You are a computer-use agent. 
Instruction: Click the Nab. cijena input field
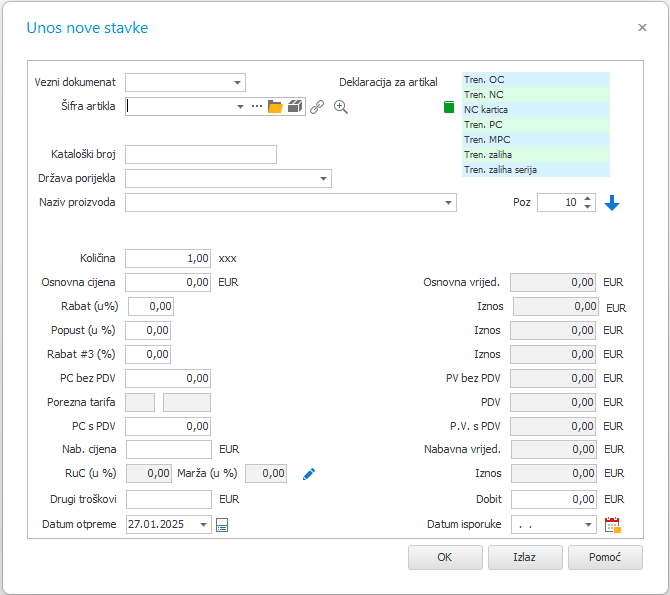pos(169,449)
